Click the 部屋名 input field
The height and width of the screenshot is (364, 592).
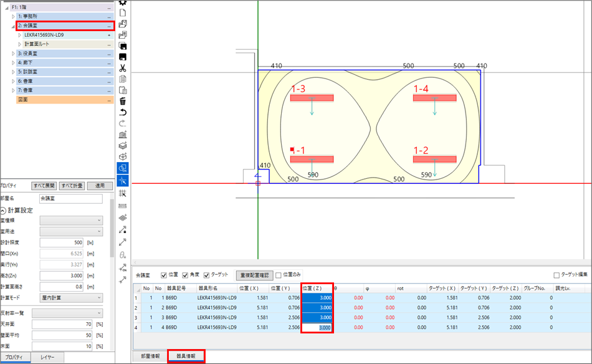click(x=70, y=198)
